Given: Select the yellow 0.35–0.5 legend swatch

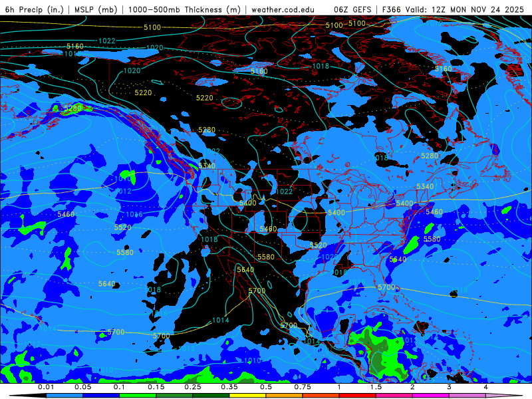Looking at the screenshot, I should pyautogui.click(x=247, y=396).
